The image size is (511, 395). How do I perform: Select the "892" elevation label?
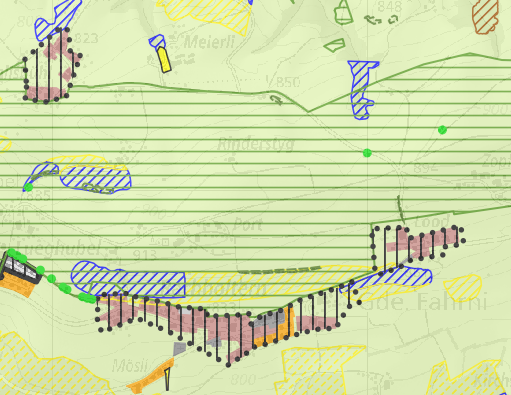click(425, 167)
